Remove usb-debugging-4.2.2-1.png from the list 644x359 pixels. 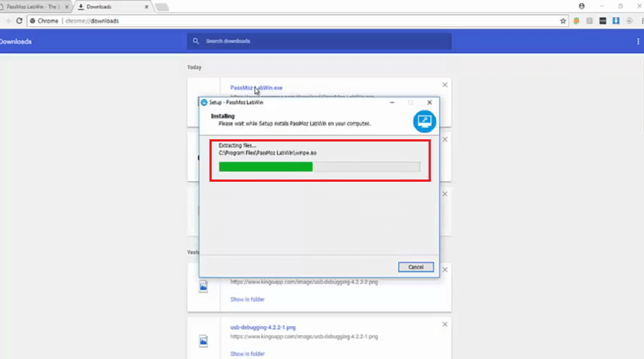(445, 325)
